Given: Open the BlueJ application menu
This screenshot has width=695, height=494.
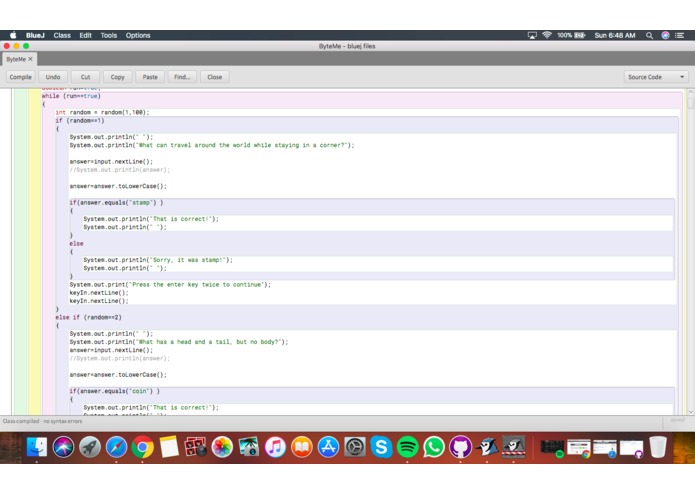Looking at the screenshot, I should 35,35.
